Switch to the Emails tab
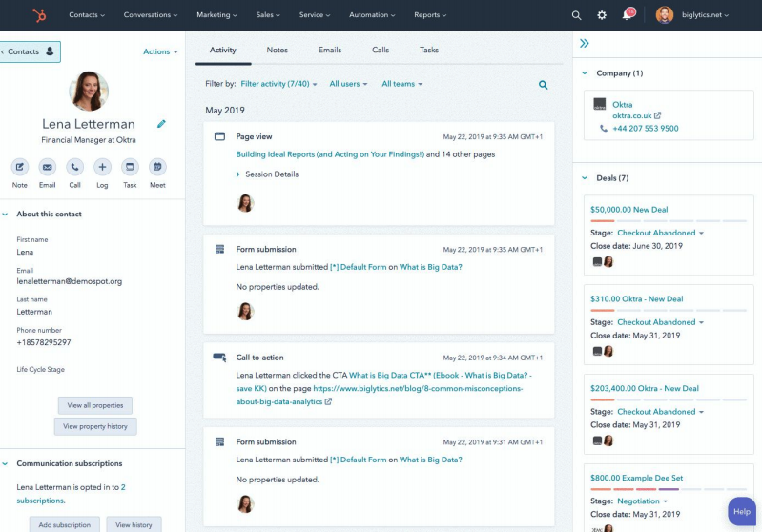The width and height of the screenshot is (762, 532). tap(330, 50)
